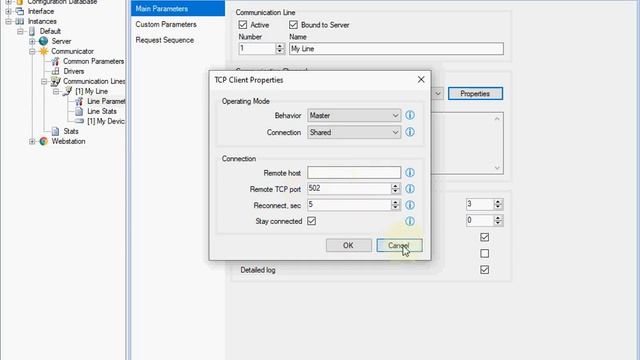Image resolution: width=640 pixels, height=360 pixels.
Task: Collapse the Communication Lines node
Action: [44, 81]
